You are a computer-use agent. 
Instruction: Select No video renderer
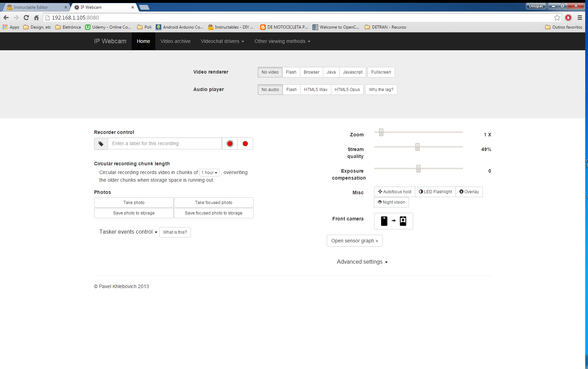click(270, 72)
